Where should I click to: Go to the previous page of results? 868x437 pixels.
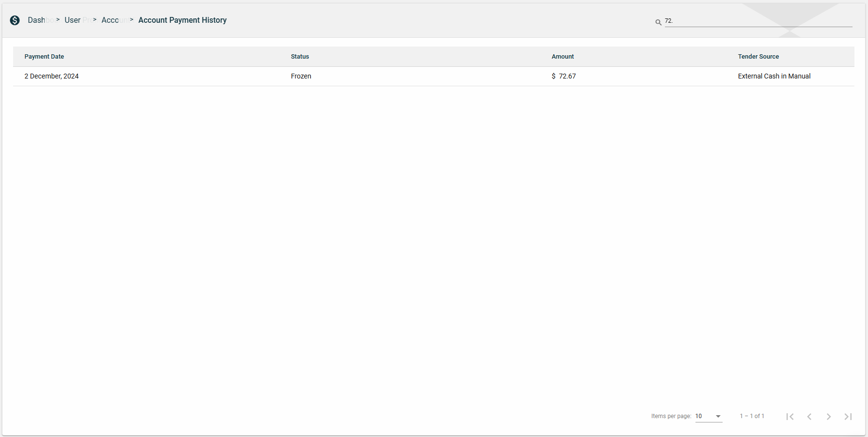[809, 417]
